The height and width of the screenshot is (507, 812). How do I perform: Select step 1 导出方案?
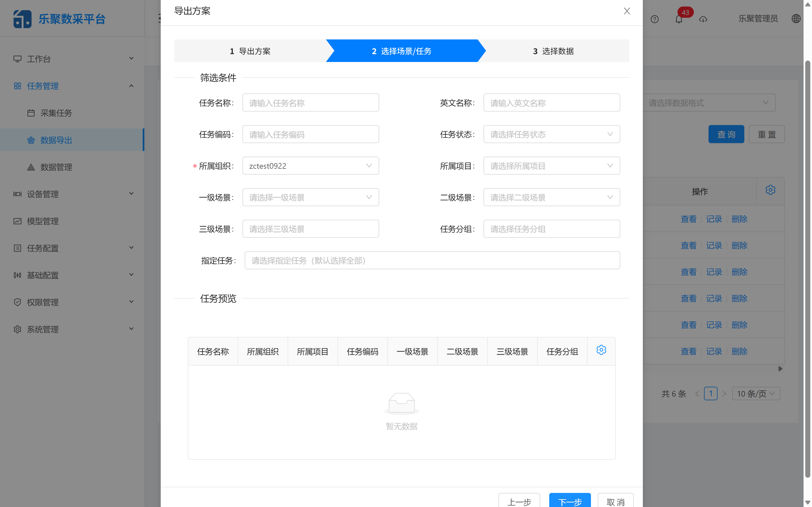point(250,51)
